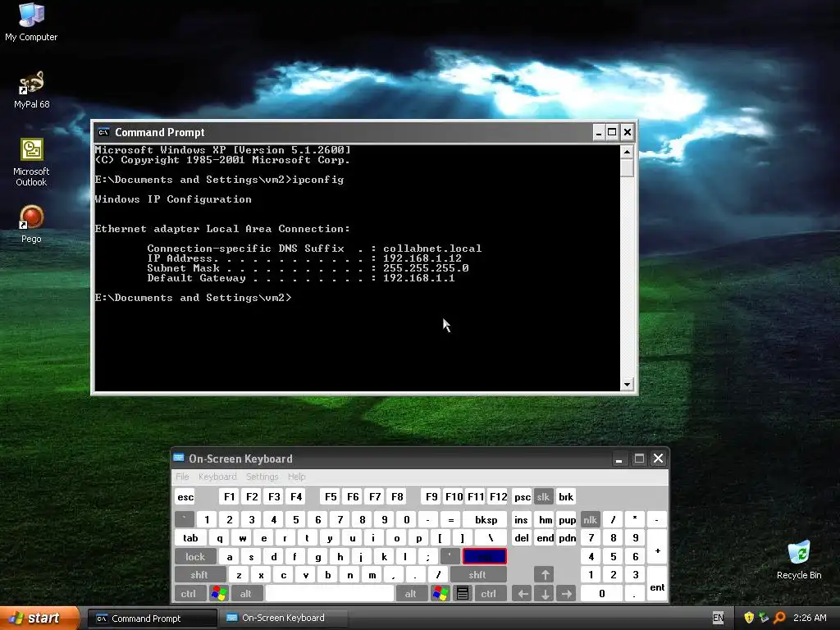Click the collabnet.local DNS suffix text
The width and height of the screenshot is (840, 630).
[432, 249]
